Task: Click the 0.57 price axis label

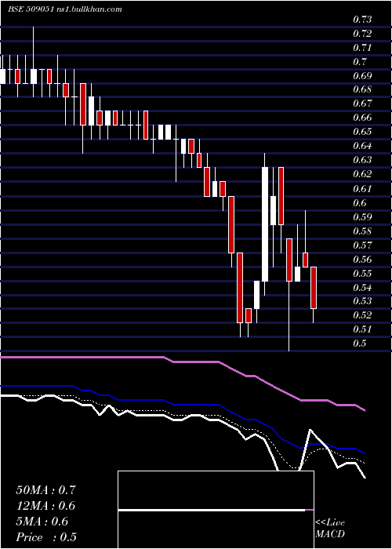Action: click(362, 245)
